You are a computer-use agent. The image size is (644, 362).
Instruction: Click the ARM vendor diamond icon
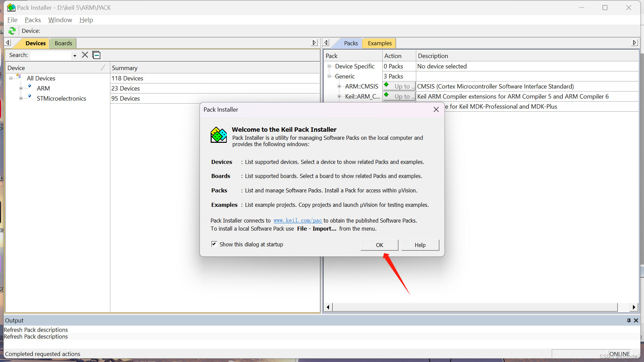[30, 87]
